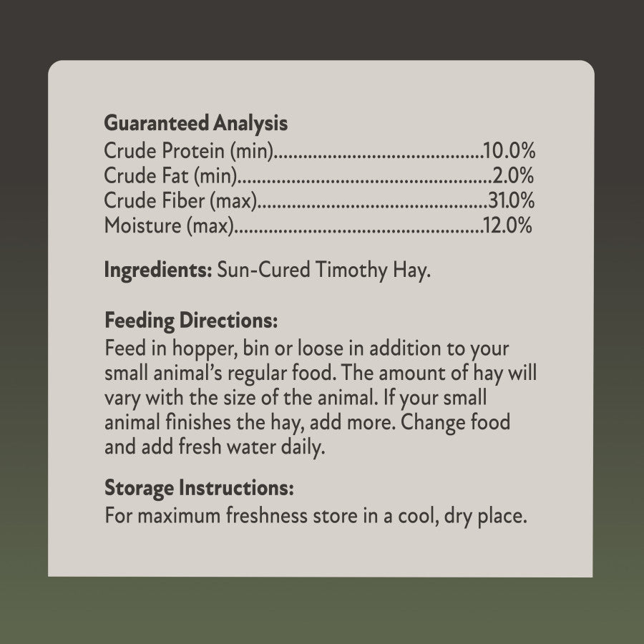Select the Crude Fat (min) label

point(170,176)
